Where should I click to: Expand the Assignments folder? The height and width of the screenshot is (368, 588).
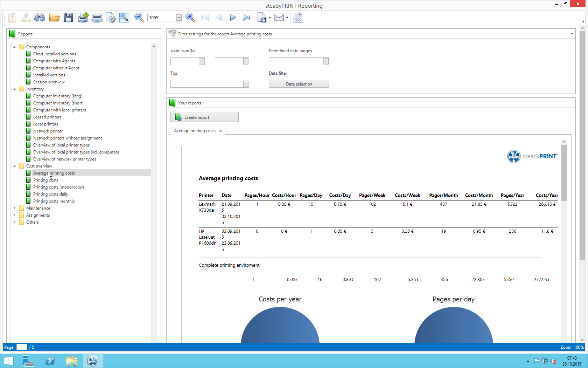(14, 215)
